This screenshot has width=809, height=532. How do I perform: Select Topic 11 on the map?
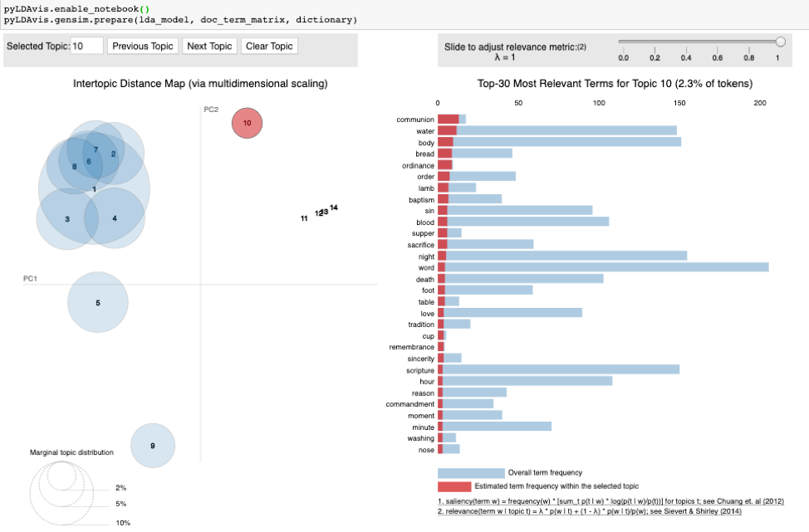pos(304,218)
